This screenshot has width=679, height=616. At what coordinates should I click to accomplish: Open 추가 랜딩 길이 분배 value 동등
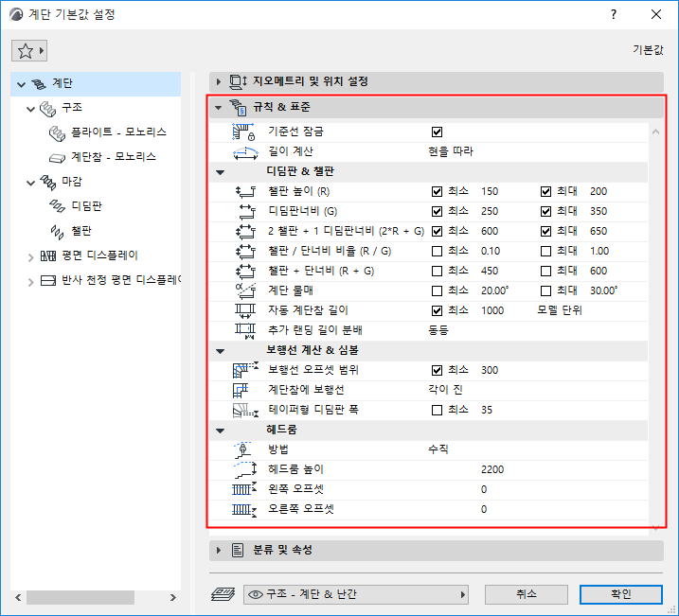click(438, 330)
